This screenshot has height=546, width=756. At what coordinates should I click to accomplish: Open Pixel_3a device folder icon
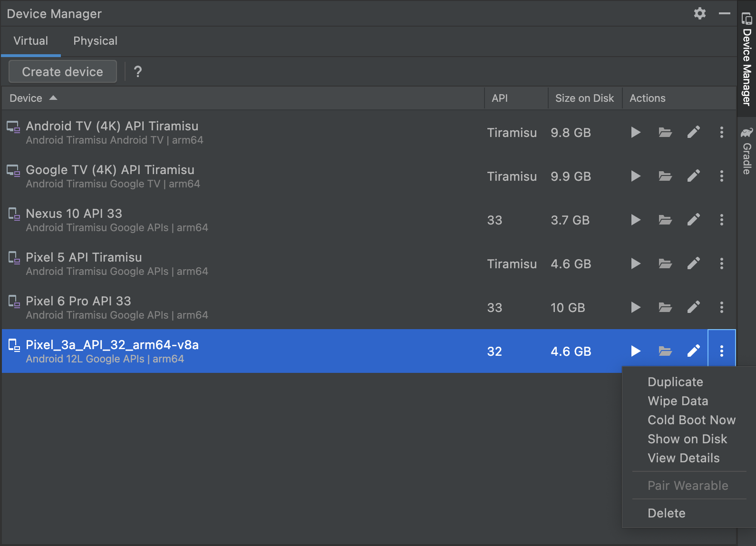(665, 351)
